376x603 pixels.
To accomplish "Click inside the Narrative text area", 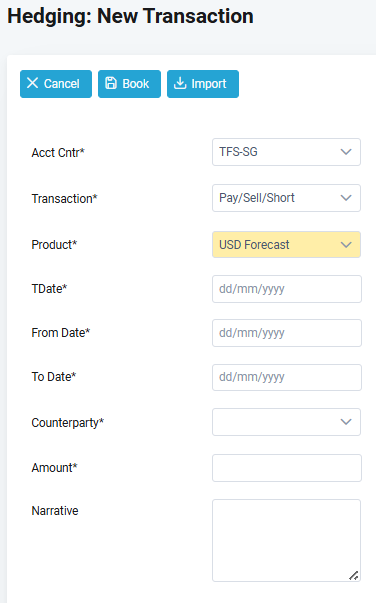I will (x=286, y=540).
